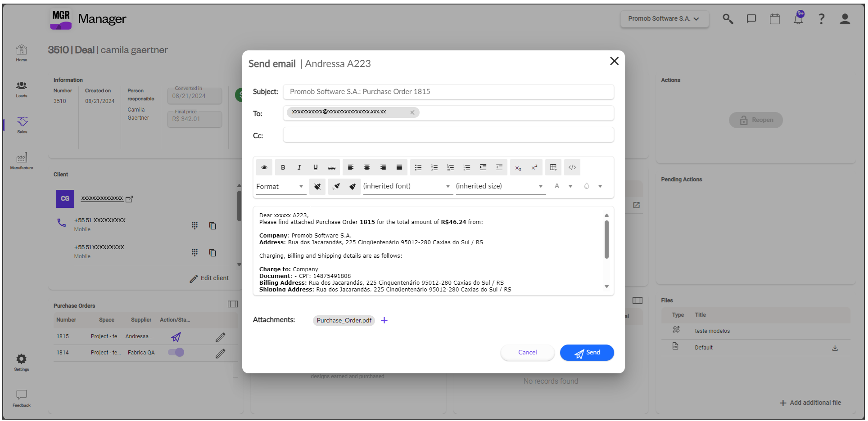The height and width of the screenshot is (421, 868).
Task: Toggle strikethrough formatting
Action: (x=332, y=167)
